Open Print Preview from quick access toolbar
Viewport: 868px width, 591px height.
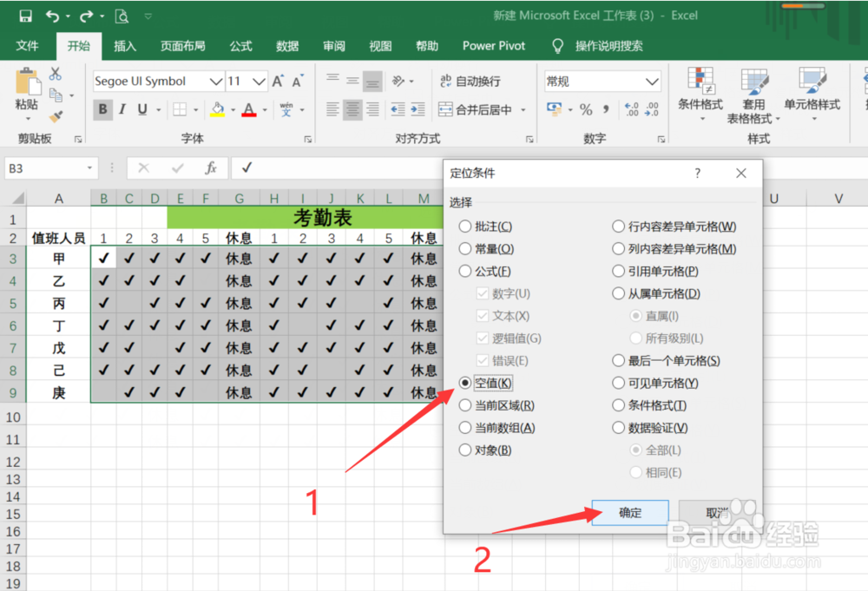point(122,16)
